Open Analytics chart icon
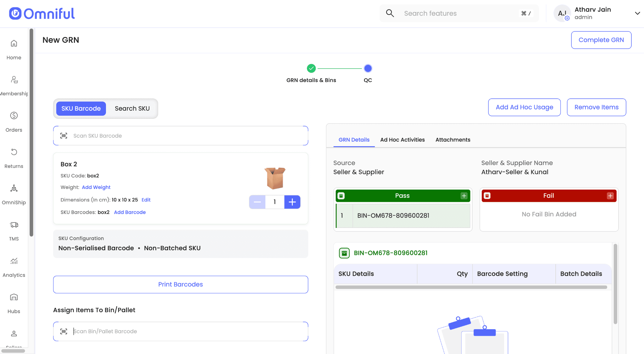The width and height of the screenshot is (644, 354). pyautogui.click(x=14, y=261)
